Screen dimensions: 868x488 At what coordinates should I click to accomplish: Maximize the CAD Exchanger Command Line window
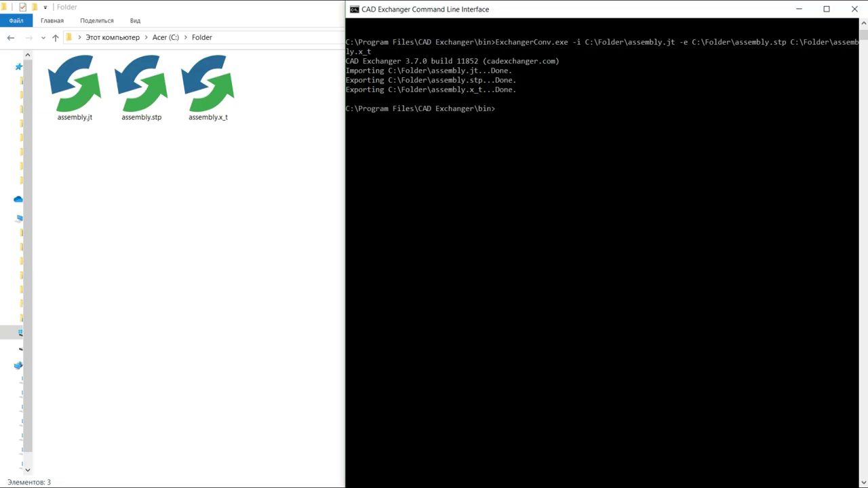(x=827, y=9)
